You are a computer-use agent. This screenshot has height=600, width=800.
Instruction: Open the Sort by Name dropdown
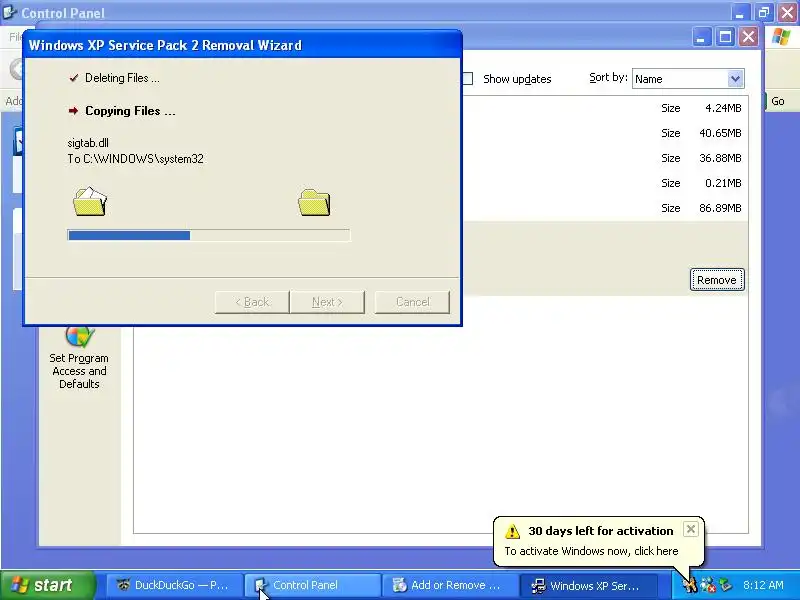pyautogui.click(x=735, y=79)
